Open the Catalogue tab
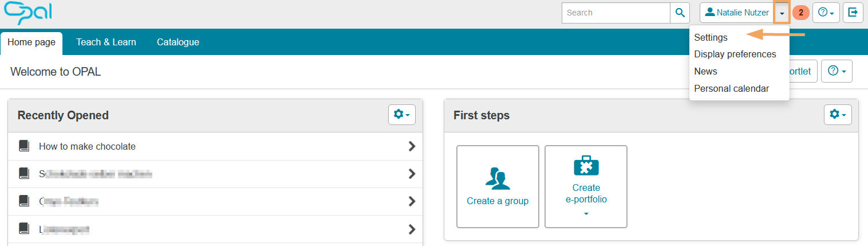Screen dimensions: 868x246 tap(178, 42)
